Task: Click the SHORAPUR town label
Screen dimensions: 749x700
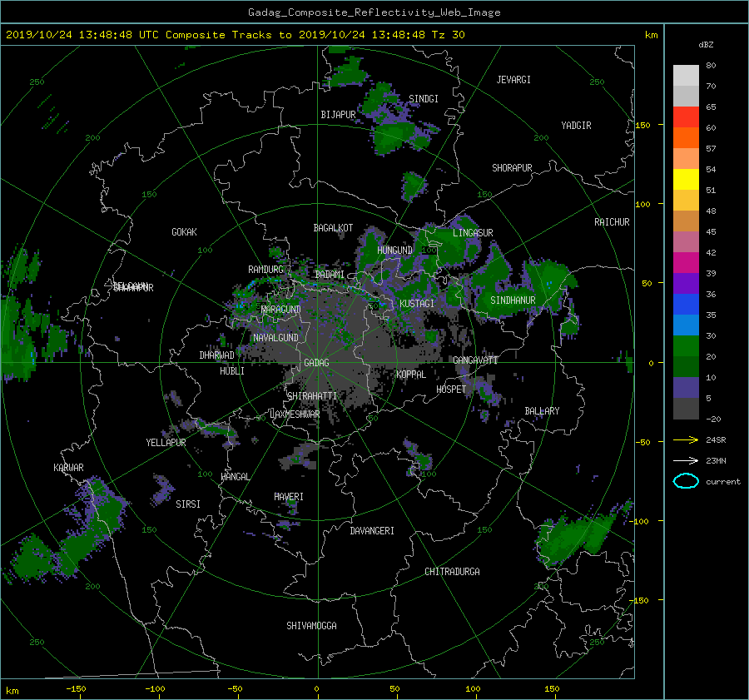Action: [512, 168]
